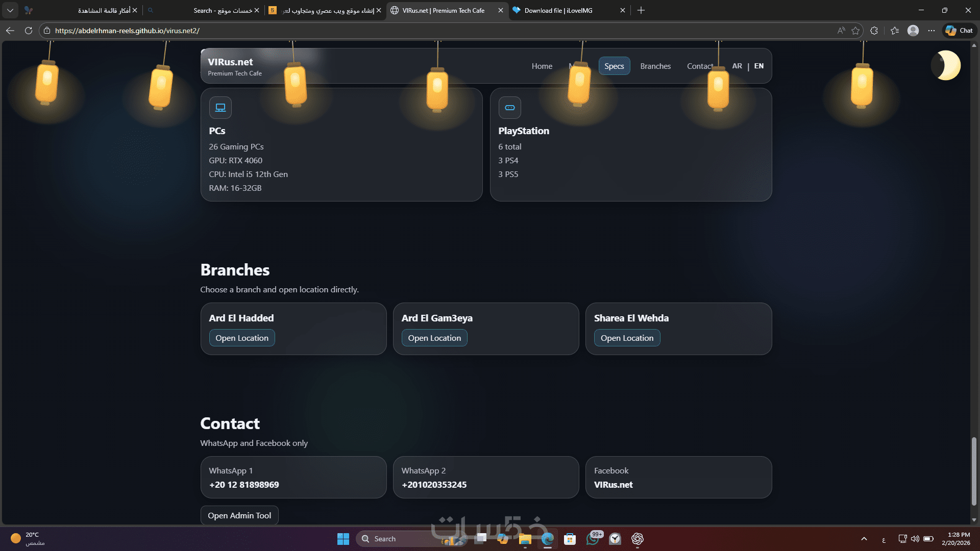Add page to favorites star icon
The height and width of the screenshot is (551, 980).
(x=855, y=31)
